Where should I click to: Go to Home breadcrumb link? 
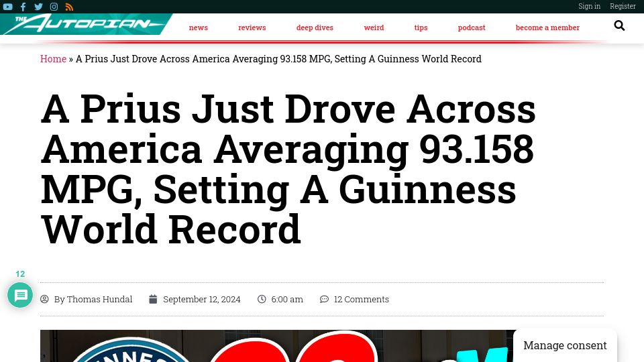tap(54, 59)
